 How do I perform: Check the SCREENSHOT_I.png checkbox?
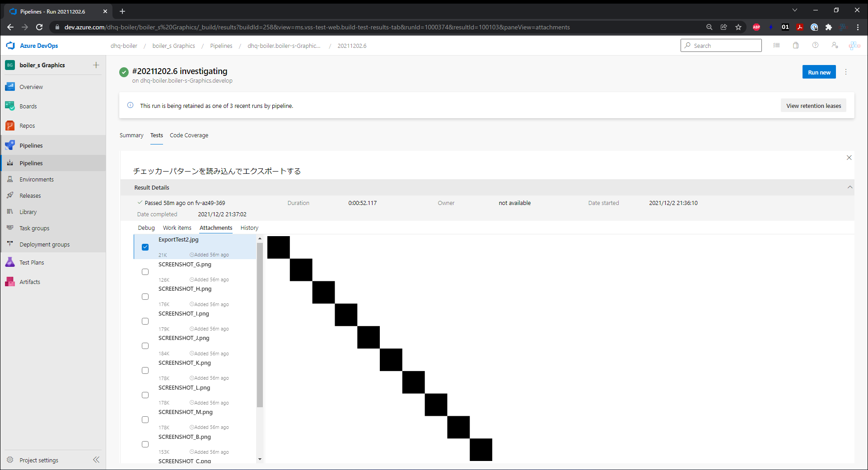coord(145,321)
